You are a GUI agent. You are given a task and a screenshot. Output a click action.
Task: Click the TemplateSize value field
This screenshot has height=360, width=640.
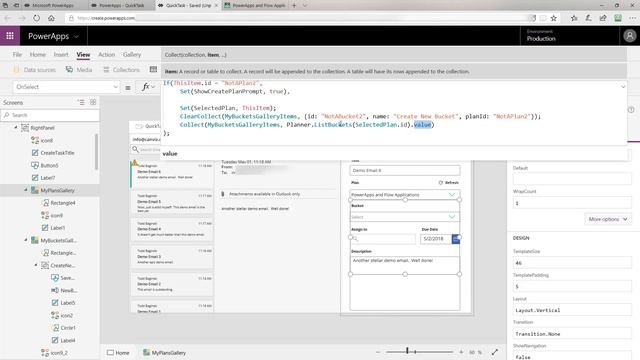click(x=571, y=263)
